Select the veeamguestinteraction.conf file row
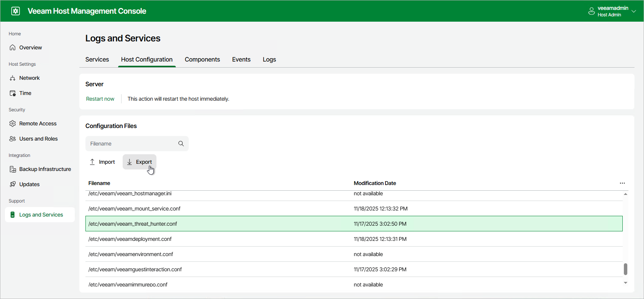Image resolution: width=644 pixels, height=299 pixels. [354, 269]
